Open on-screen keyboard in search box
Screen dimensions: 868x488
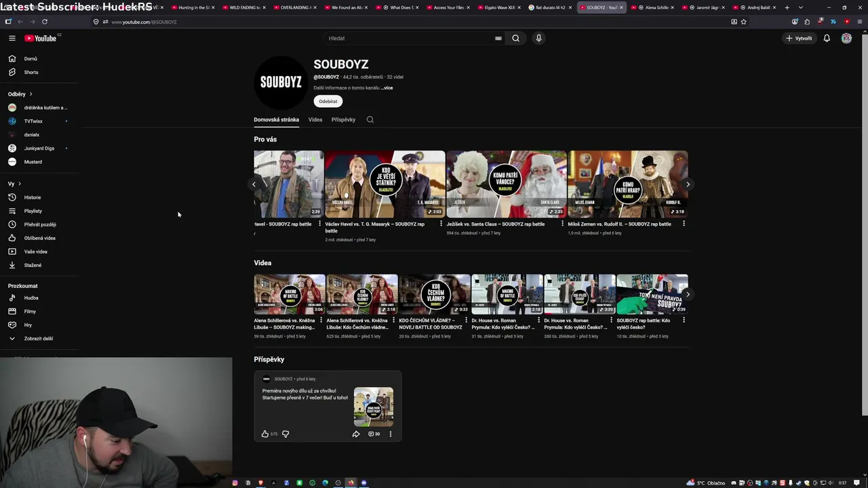pos(498,39)
